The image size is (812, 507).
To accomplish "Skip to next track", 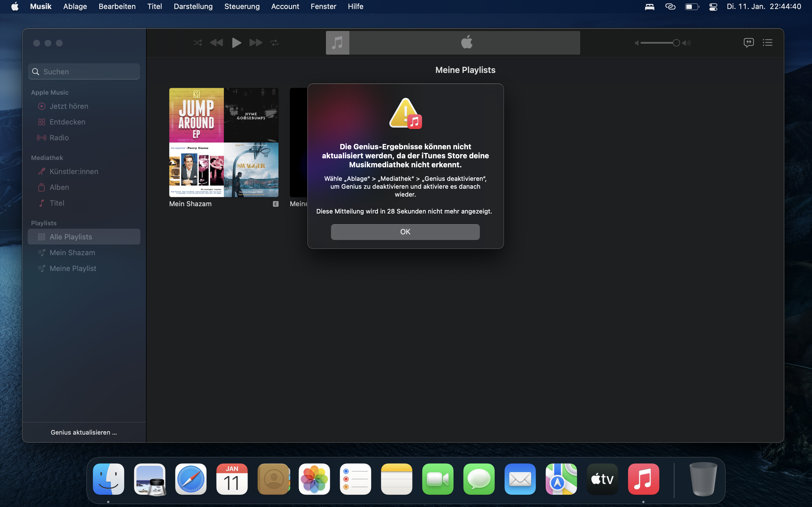I will pyautogui.click(x=256, y=43).
